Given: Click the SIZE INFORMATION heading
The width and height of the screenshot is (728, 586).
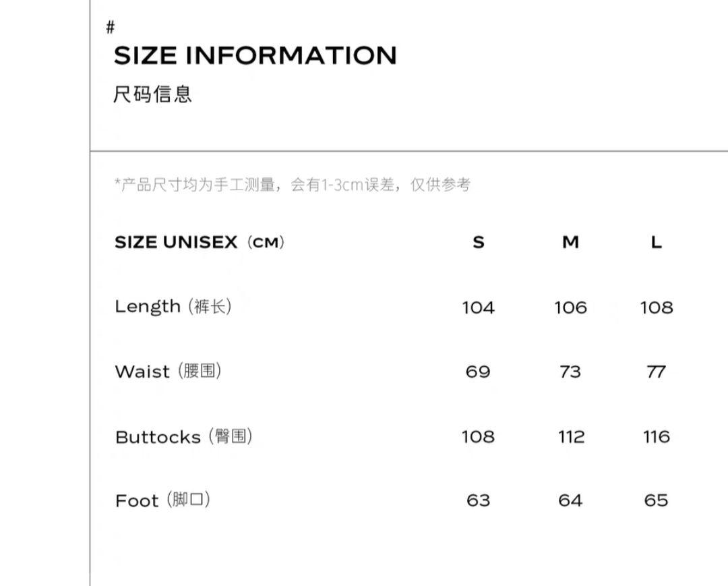Looking at the screenshot, I should point(255,55).
